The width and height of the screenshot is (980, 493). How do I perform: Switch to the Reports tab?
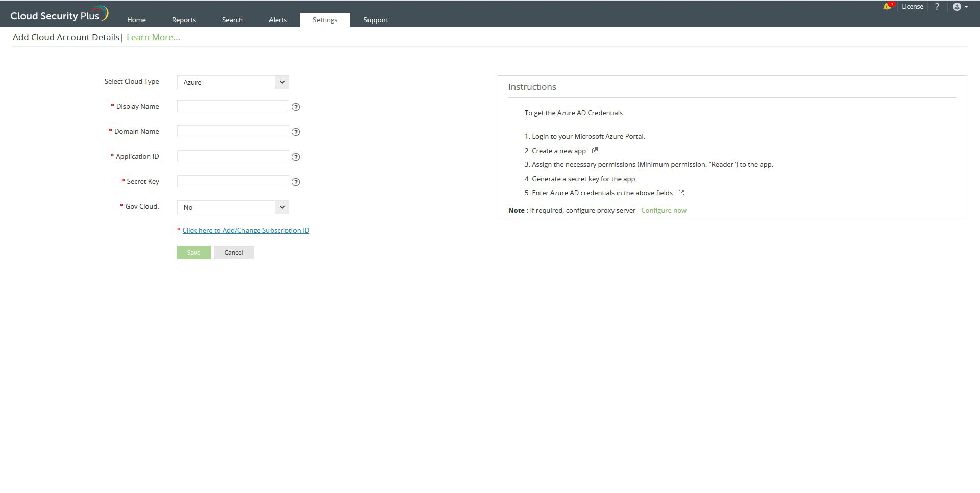tap(183, 20)
